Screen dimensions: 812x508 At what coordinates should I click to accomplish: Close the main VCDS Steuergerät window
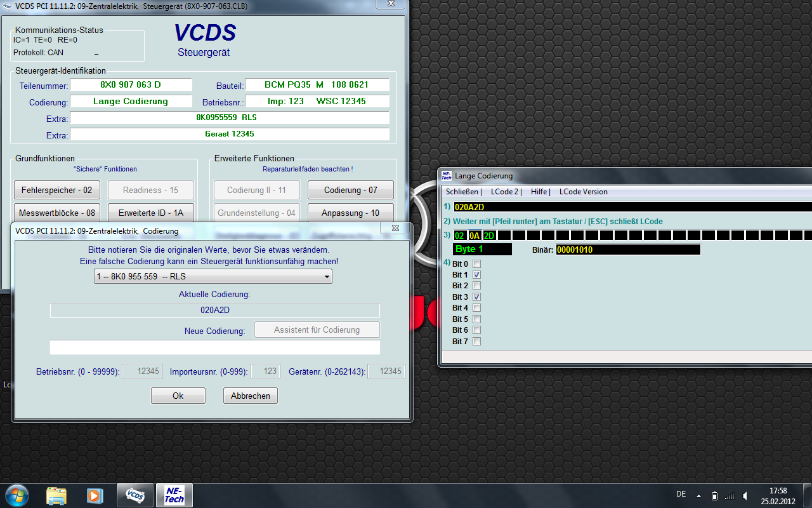(x=391, y=4)
